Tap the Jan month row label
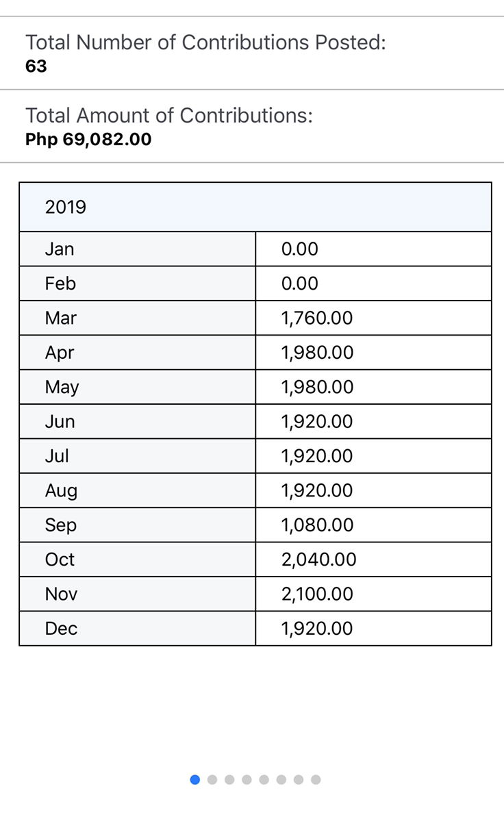504x819 pixels. click(60, 249)
